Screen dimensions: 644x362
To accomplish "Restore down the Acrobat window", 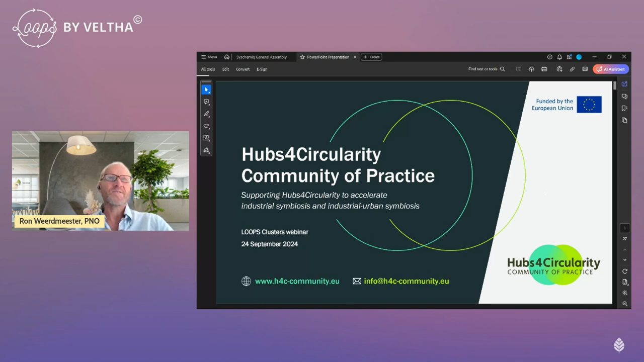I will tap(609, 57).
